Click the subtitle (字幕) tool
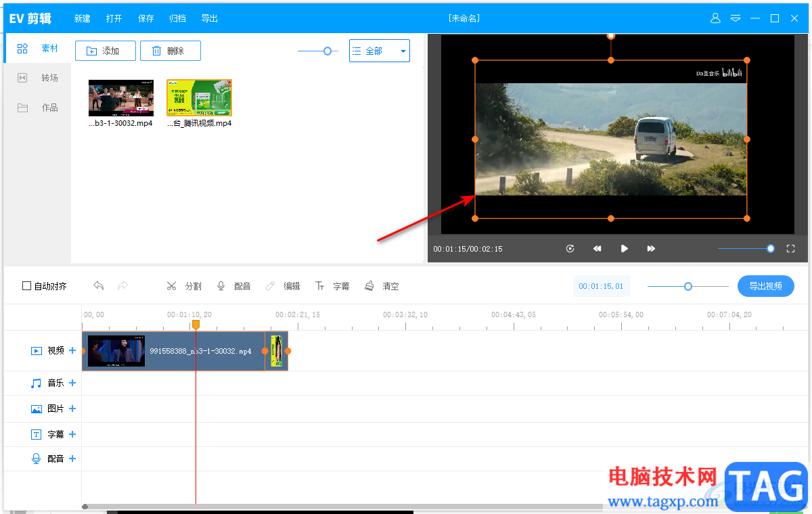 pyautogui.click(x=332, y=286)
